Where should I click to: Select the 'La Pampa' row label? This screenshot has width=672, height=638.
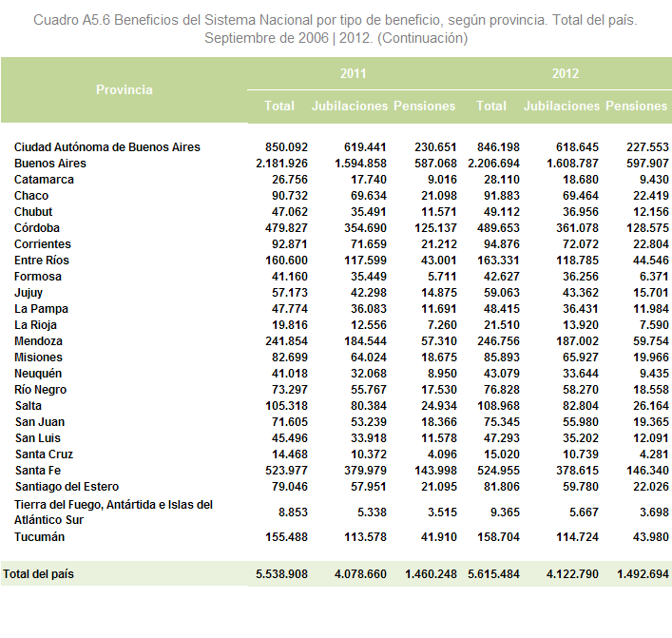[41, 309]
